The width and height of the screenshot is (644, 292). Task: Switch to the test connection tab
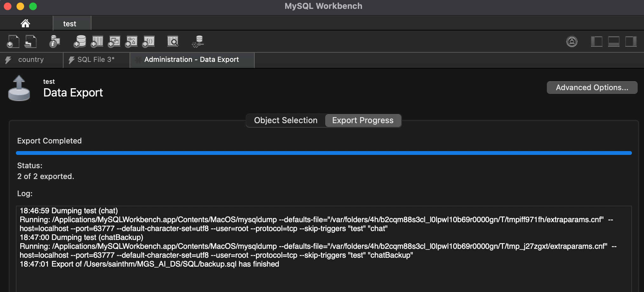click(x=72, y=23)
